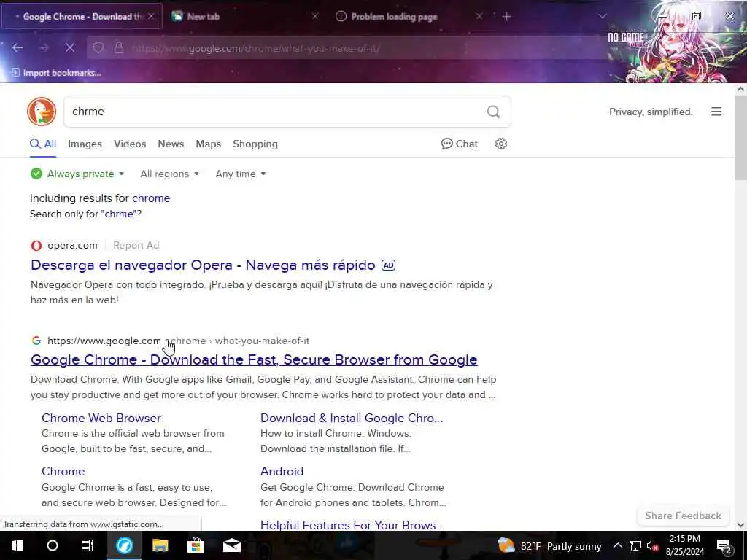Click scrollbar down arrow
The image size is (747, 560).
tap(741, 525)
